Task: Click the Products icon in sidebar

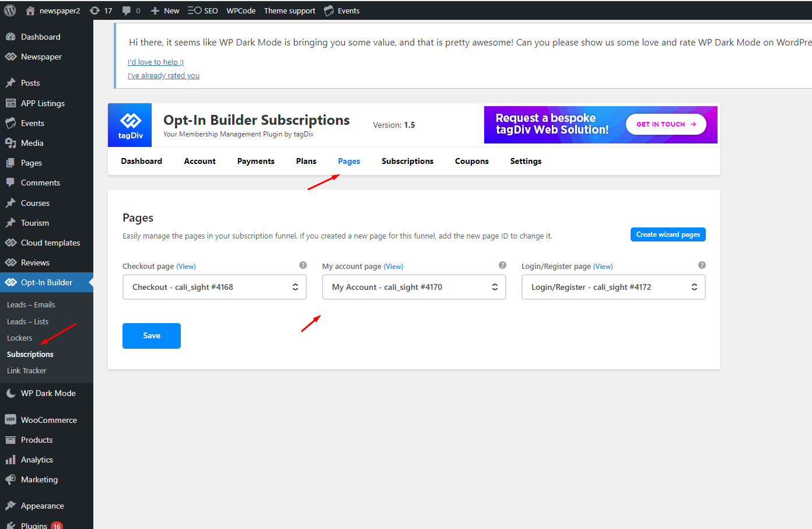Action: point(10,440)
